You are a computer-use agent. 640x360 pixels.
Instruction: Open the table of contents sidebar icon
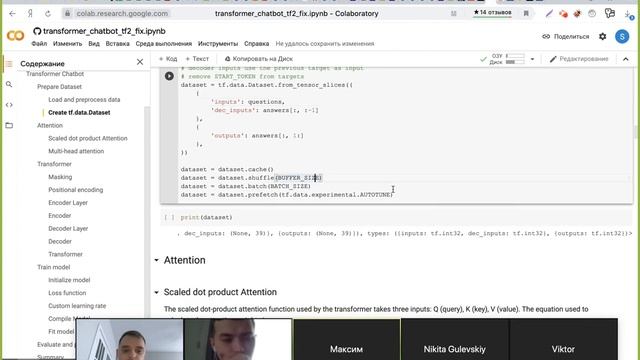[x=9, y=64]
